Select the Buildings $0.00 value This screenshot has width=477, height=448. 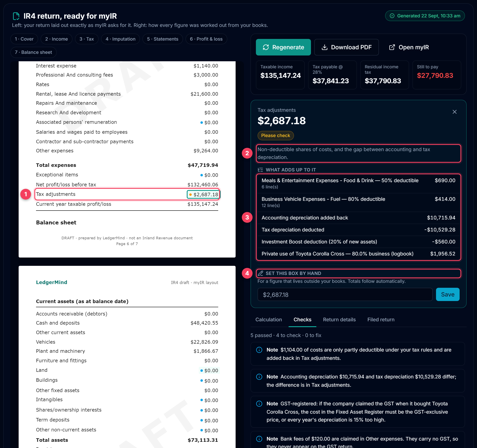209,381
